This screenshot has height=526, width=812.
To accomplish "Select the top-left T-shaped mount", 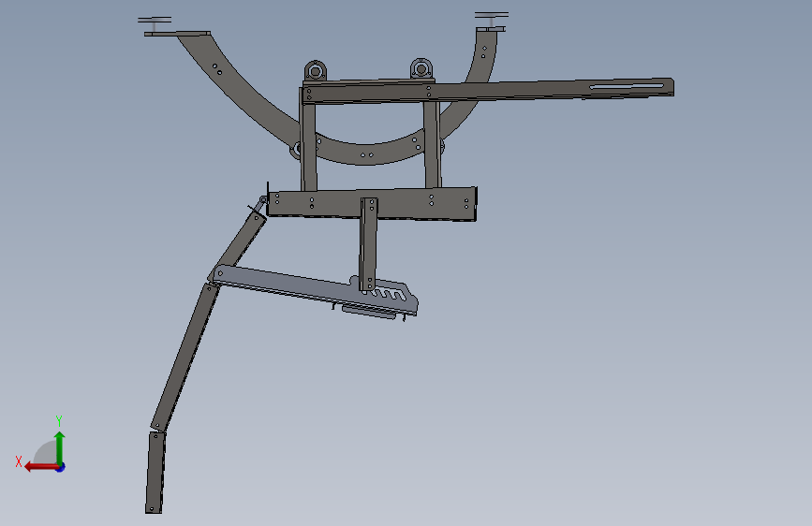I will pos(155,24).
